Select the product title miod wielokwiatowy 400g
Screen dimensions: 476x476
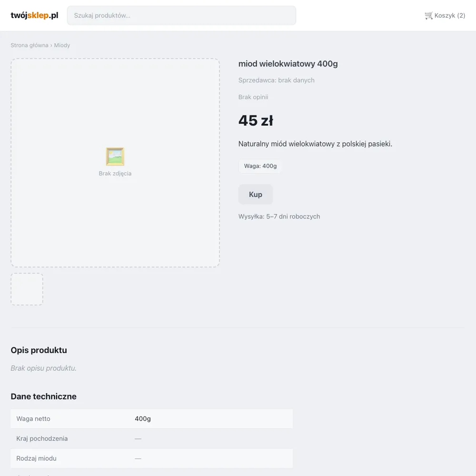[x=288, y=64]
